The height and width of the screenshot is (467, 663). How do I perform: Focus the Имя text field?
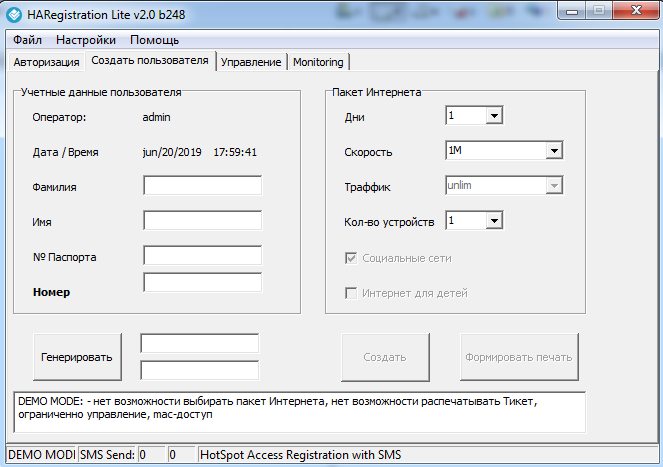[x=202, y=221]
